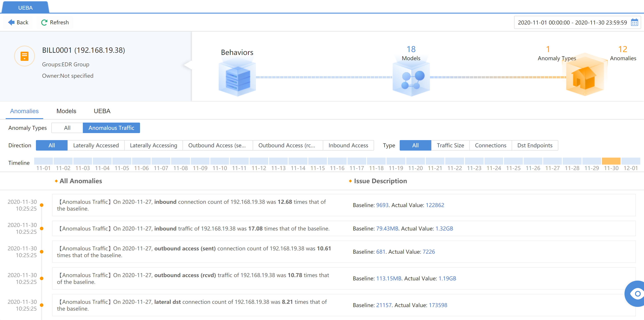This screenshot has height=320, width=644.
Task: Click the Back arrow icon
Action: [11, 23]
